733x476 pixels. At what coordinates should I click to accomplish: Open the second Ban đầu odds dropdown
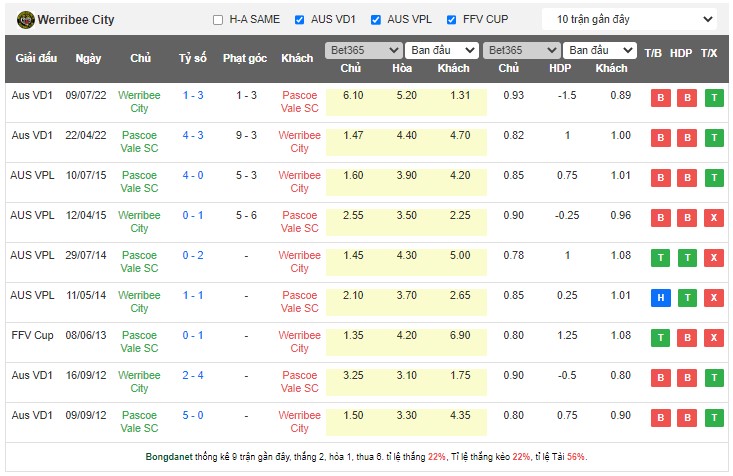pyautogui.click(x=599, y=50)
